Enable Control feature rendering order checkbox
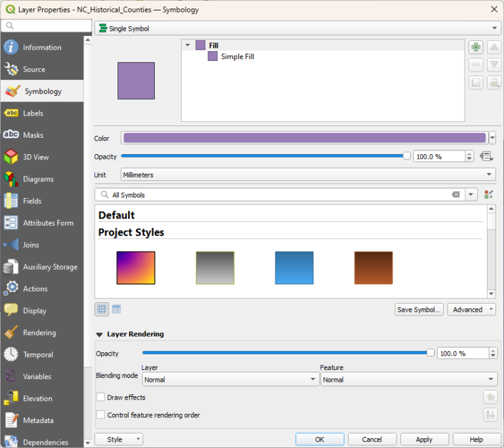504x448 pixels. pos(100,415)
